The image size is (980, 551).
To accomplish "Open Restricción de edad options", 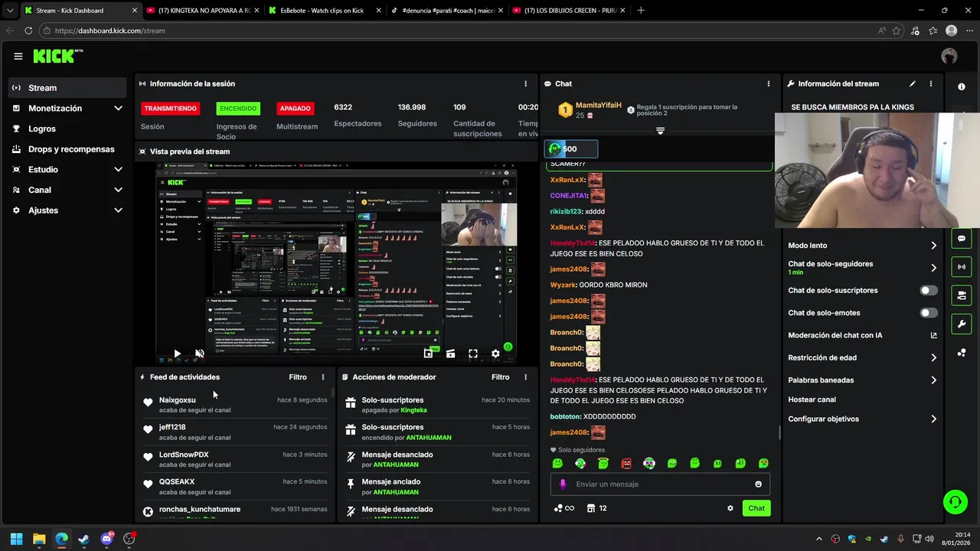I will coord(933,357).
